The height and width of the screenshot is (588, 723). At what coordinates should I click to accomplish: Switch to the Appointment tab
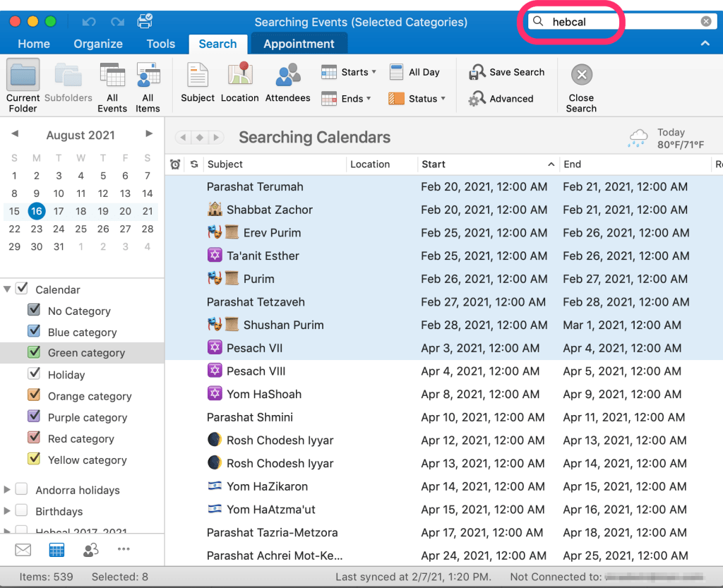click(x=299, y=43)
